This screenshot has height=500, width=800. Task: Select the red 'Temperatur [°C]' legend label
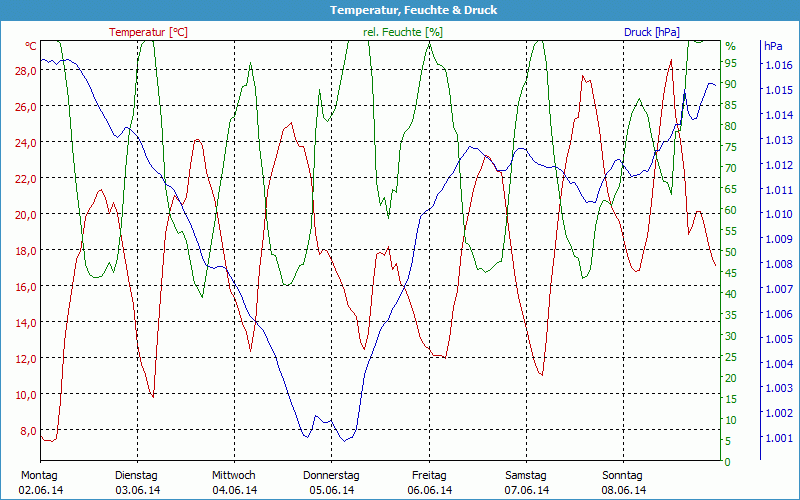point(148,32)
